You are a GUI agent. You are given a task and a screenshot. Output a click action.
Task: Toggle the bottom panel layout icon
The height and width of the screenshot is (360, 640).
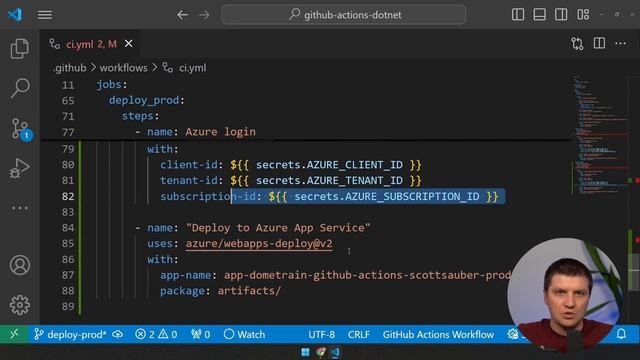point(540,15)
